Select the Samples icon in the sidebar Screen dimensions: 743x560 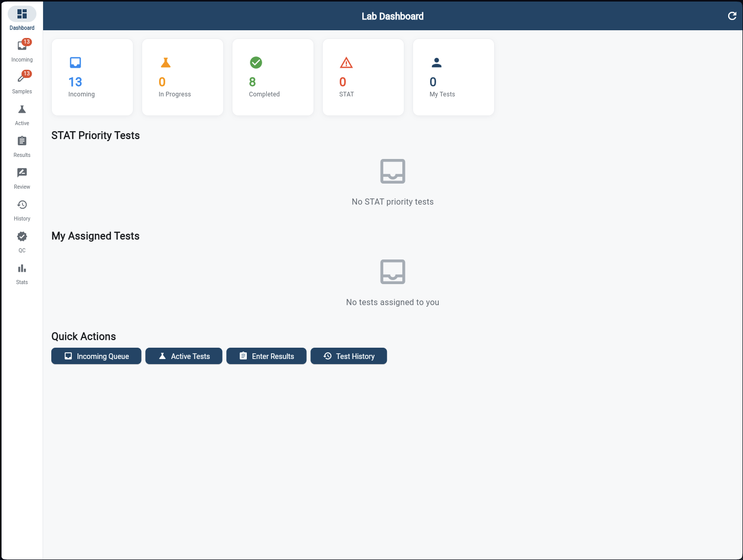[22, 81]
